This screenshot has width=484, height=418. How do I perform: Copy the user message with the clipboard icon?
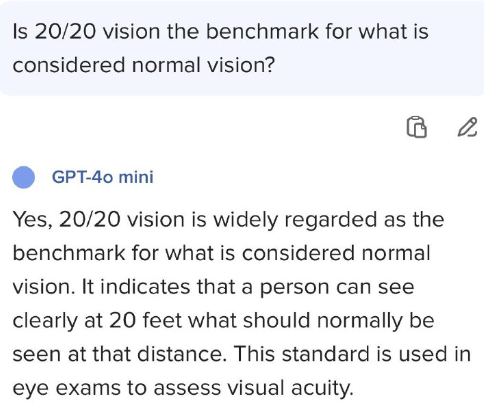pos(416,127)
